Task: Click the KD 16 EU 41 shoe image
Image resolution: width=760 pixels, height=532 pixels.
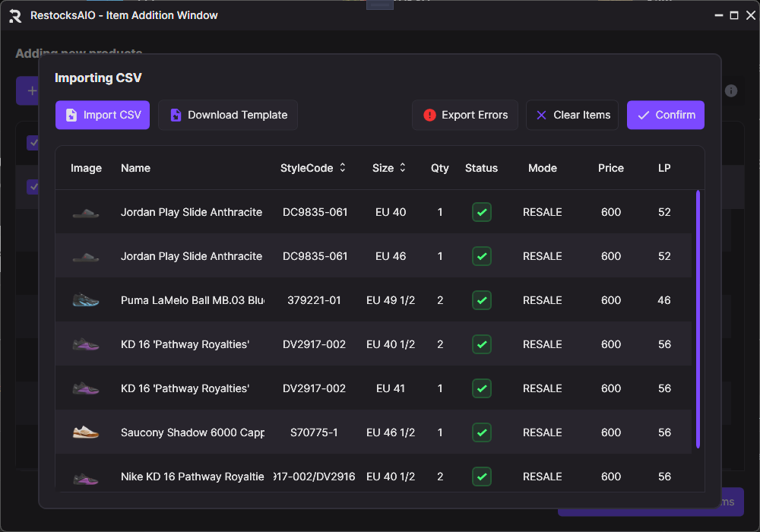Action: tap(86, 388)
